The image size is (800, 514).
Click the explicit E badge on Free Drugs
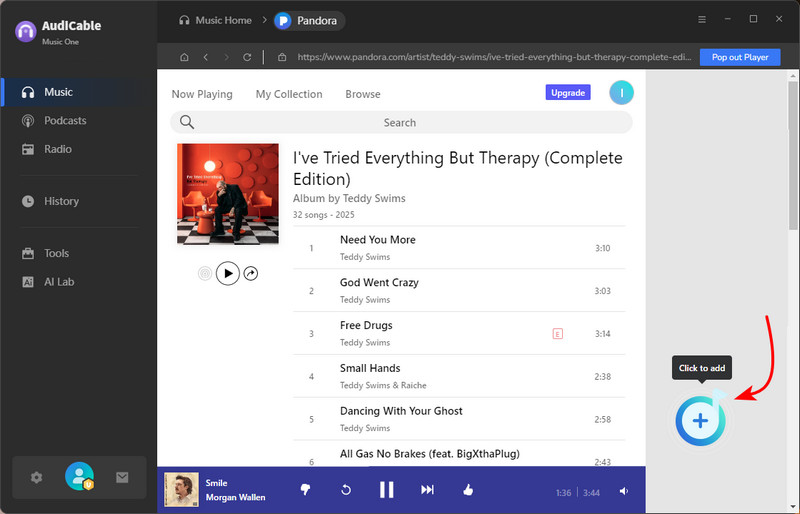pos(558,334)
